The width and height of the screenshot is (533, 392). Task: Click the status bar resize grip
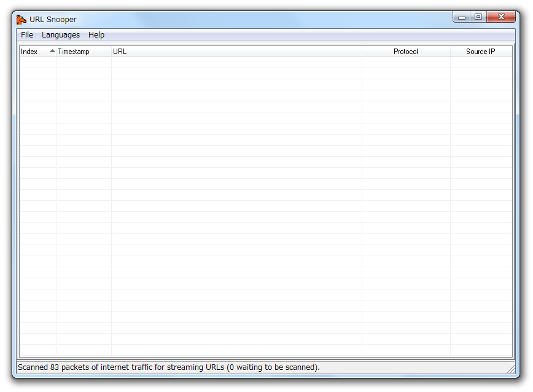(510, 369)
